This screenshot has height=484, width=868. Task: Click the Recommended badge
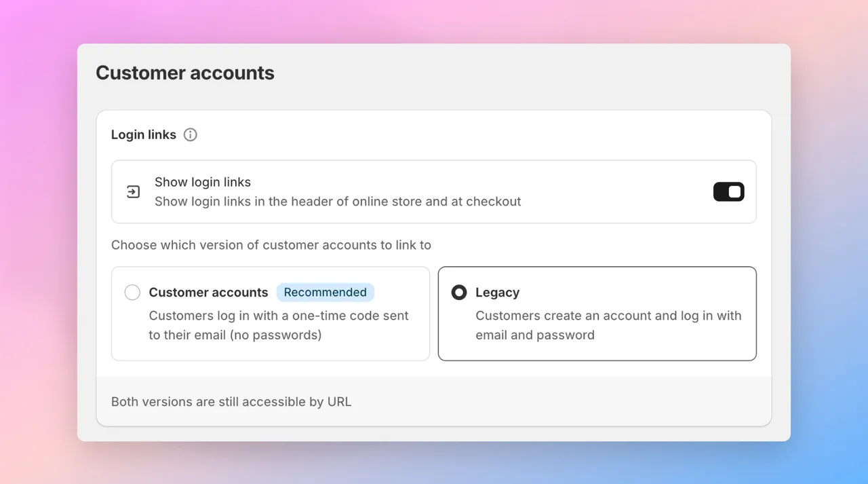point(325,292)
